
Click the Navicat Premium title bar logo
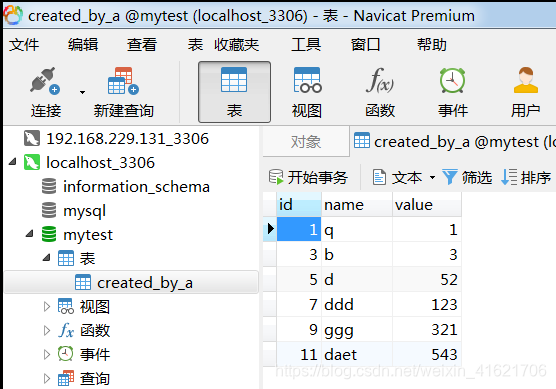point(13,15)
